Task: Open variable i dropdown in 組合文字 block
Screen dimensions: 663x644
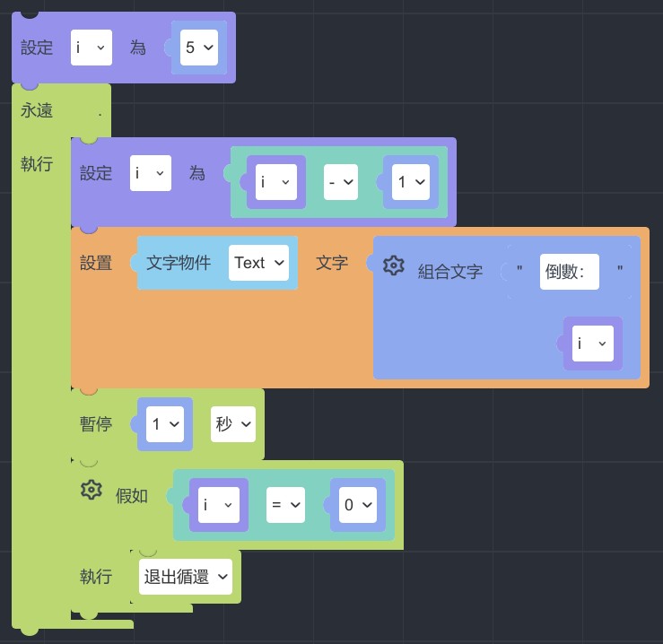Action: tap(592, 344)
